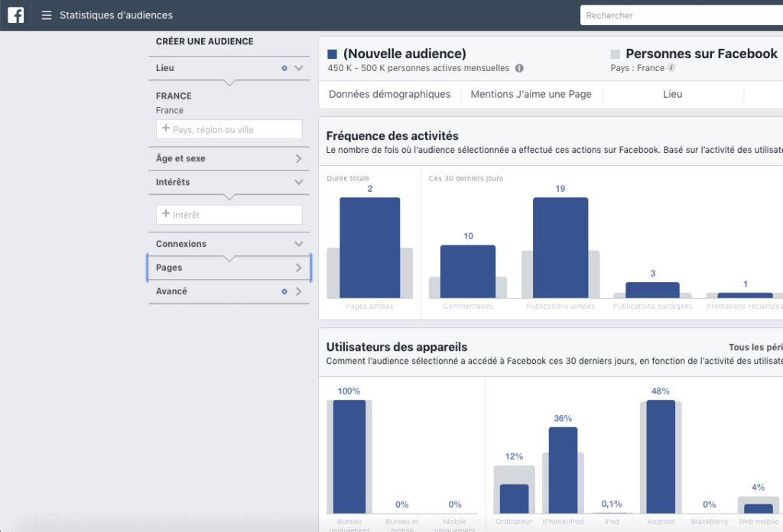Click the Tous les péri filter text

[x=755, y=347]
